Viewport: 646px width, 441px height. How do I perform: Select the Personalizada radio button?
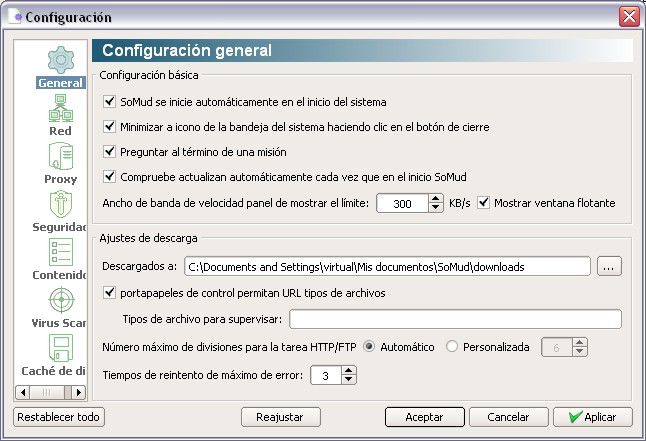pyautogui.click(x=452, y=347)
